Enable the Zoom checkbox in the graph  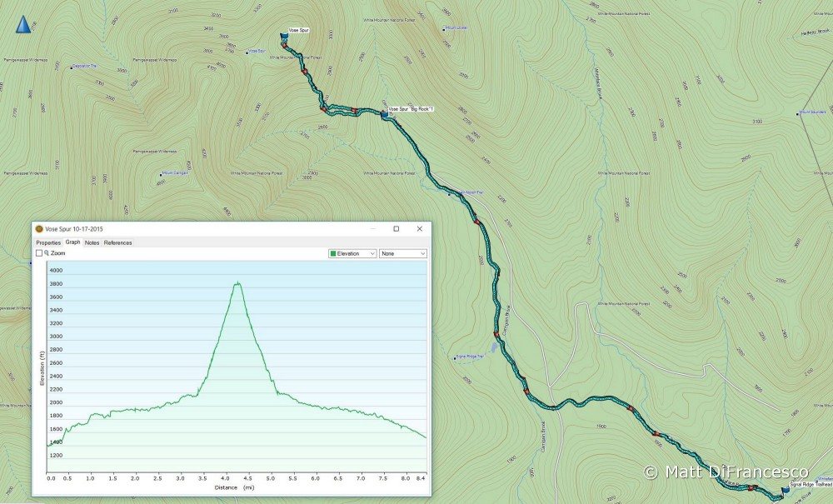(39, 253)
